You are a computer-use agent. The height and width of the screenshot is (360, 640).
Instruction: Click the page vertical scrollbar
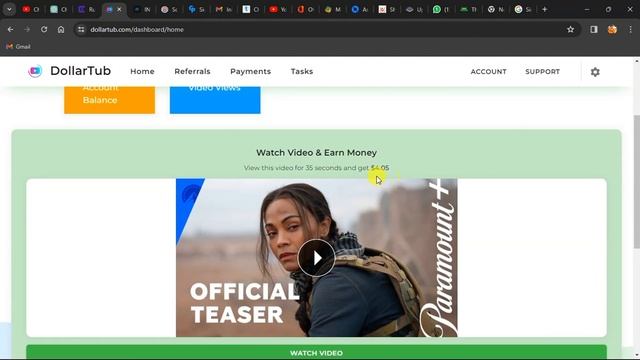(636, 182)
